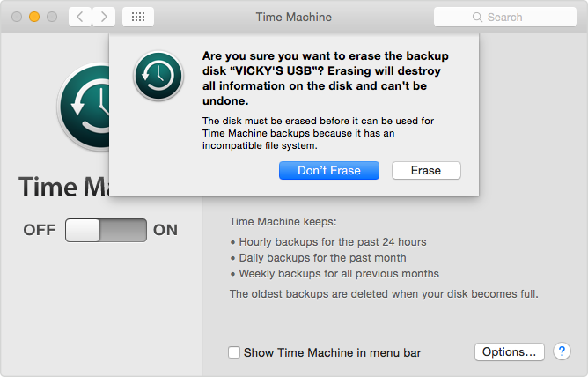Minimize the window with yellow button
588x377 pixels.
tap(34, 17)
